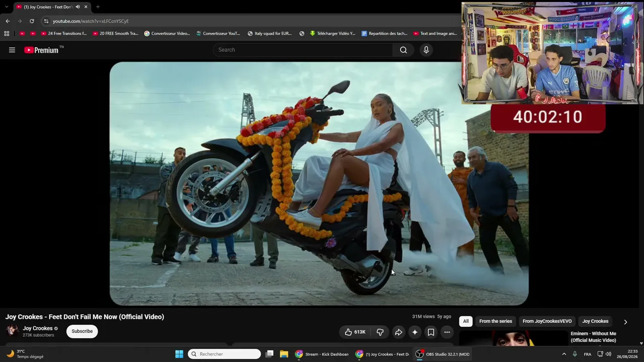Dislike the Joy Crookes video
The image size is (644, 362).
pyautogui.click(x=380, y=332)
